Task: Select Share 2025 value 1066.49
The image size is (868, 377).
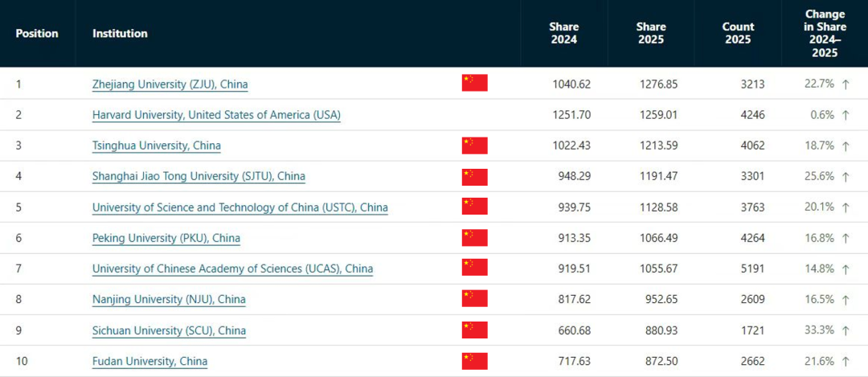Action: [x=658, y=238]
